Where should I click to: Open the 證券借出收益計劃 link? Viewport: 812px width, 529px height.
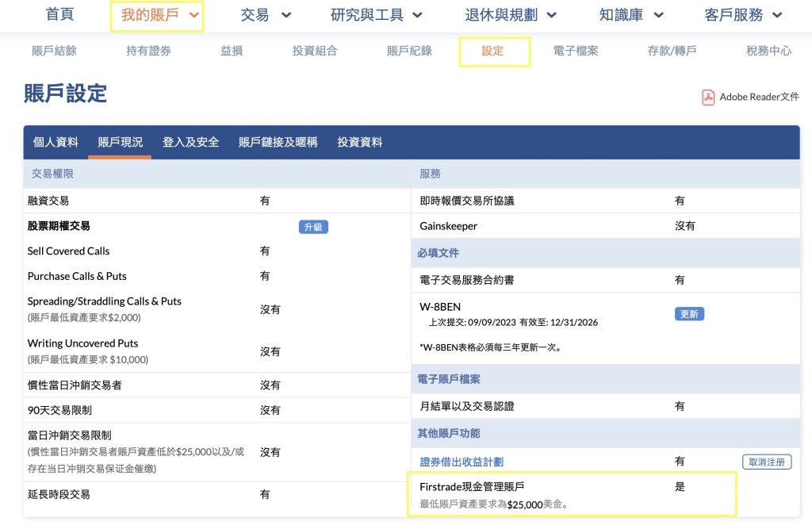coord(462,462)
